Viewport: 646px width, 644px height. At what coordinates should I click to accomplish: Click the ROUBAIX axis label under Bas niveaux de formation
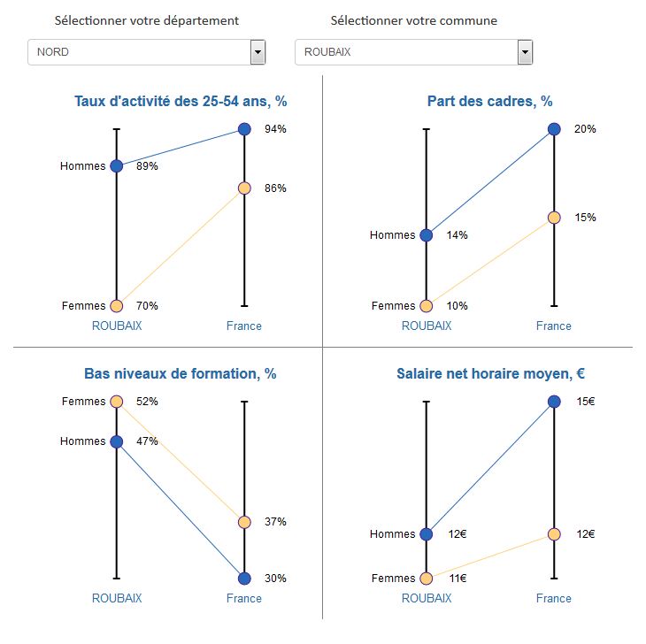[117, 598]
